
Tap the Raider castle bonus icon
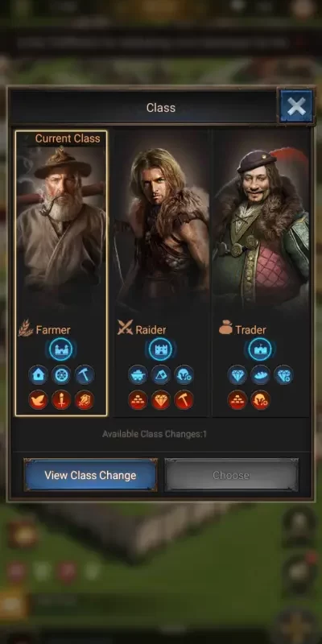coord(160,349)
